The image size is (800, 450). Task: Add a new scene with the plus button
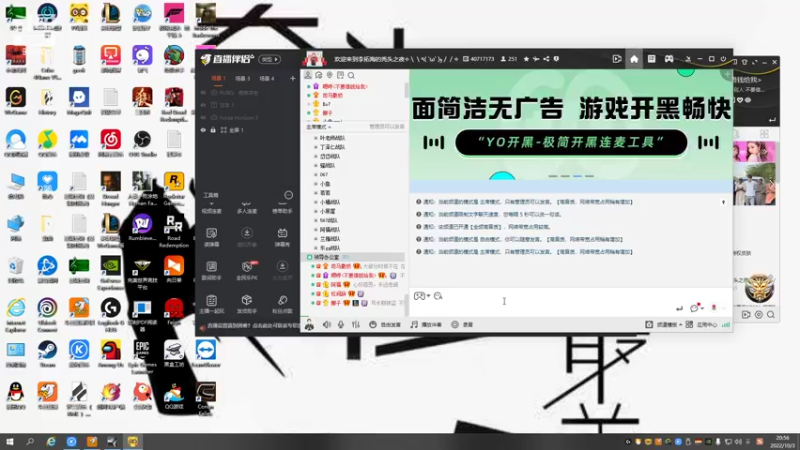[x=292, y=79]
